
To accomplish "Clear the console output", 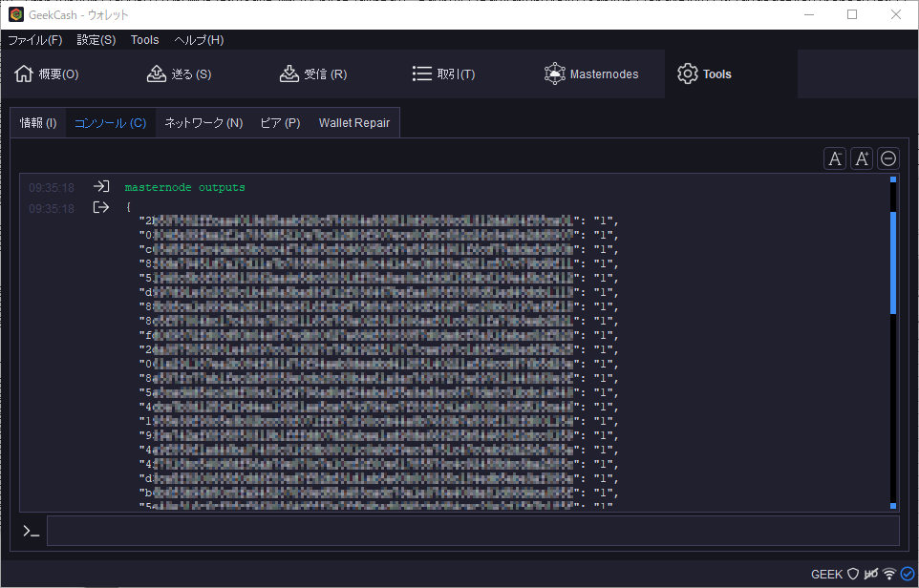I will pos(888,158).
